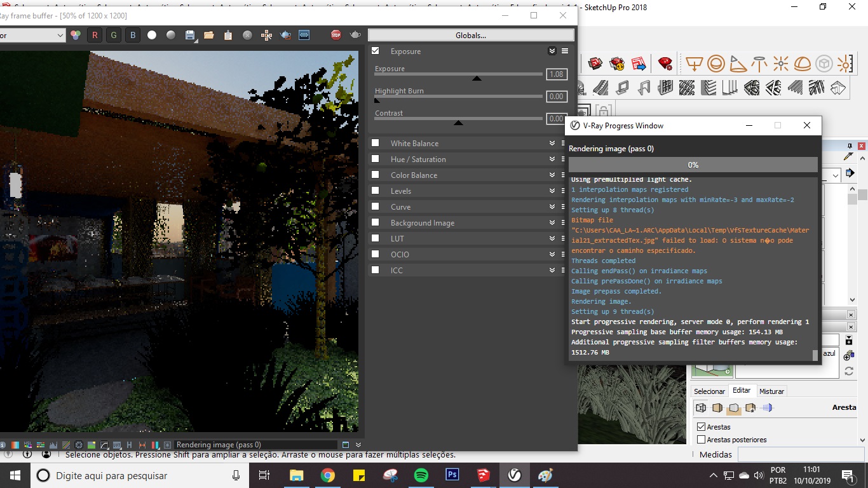Open Windows Start menu

pyautogui.click(x=15, y=475)
